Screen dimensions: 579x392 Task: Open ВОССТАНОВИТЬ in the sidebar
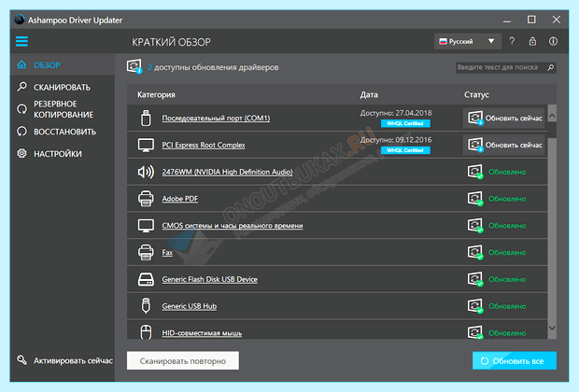tap(62, 132)
